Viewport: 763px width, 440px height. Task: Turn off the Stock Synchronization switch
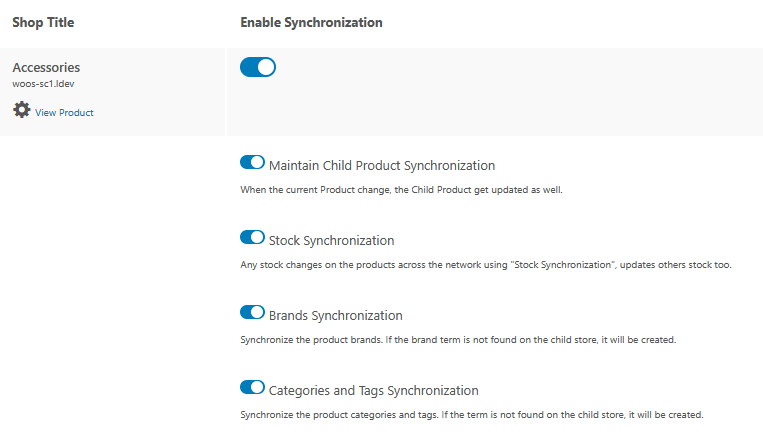[x=252, y=238]
